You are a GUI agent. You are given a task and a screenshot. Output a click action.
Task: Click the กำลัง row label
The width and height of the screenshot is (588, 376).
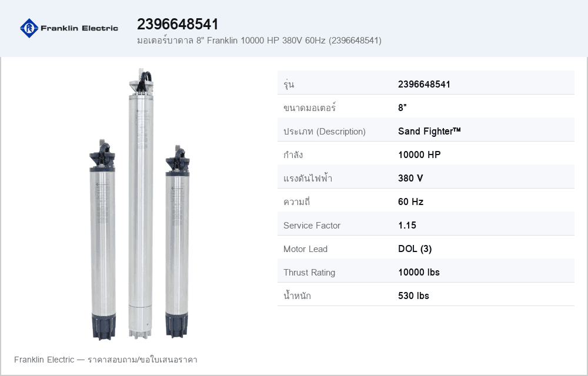point(293,155)
